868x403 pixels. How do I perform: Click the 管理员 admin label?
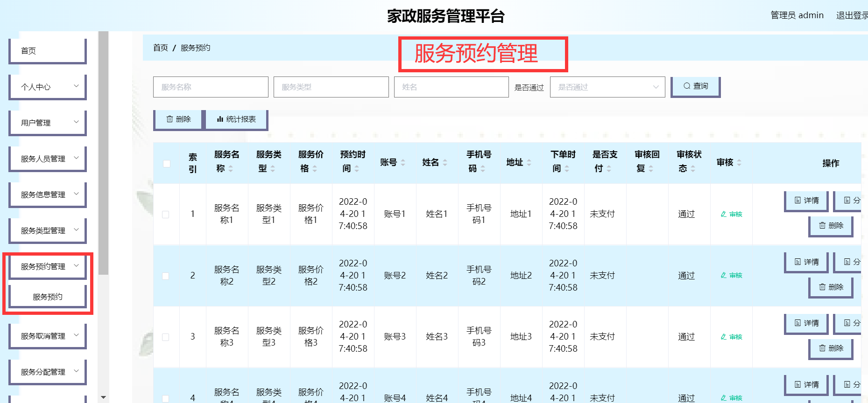(797, 15)
